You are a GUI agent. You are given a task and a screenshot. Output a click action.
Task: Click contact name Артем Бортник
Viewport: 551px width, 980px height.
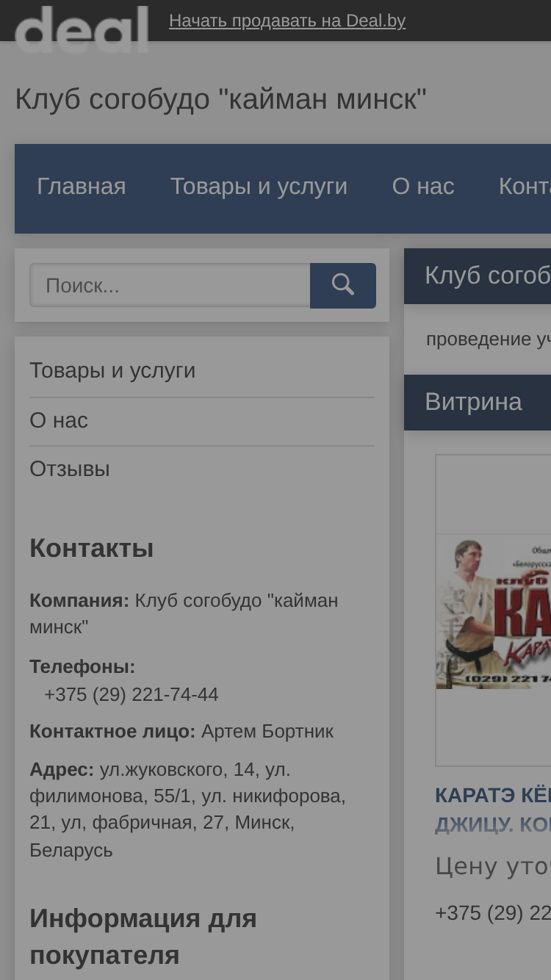[267, 732]
